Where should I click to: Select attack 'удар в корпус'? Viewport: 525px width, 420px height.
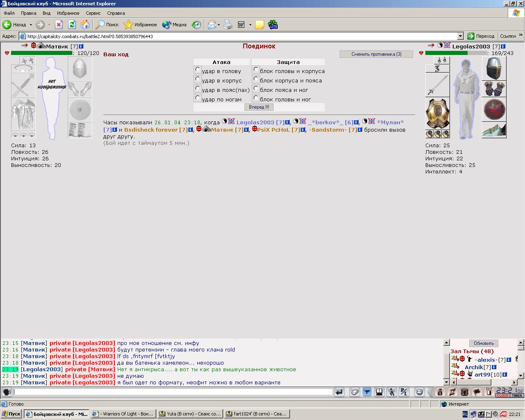click(x=198, y=79)
